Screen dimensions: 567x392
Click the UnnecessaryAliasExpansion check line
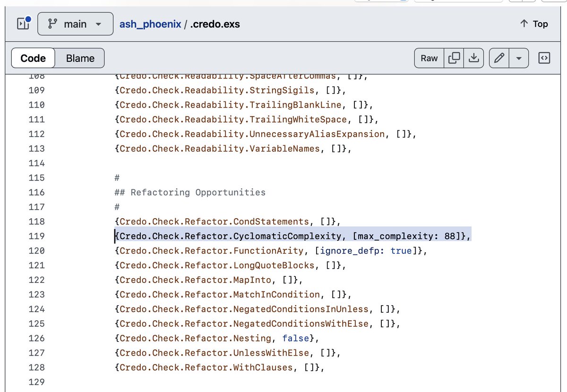click(266, 134)
